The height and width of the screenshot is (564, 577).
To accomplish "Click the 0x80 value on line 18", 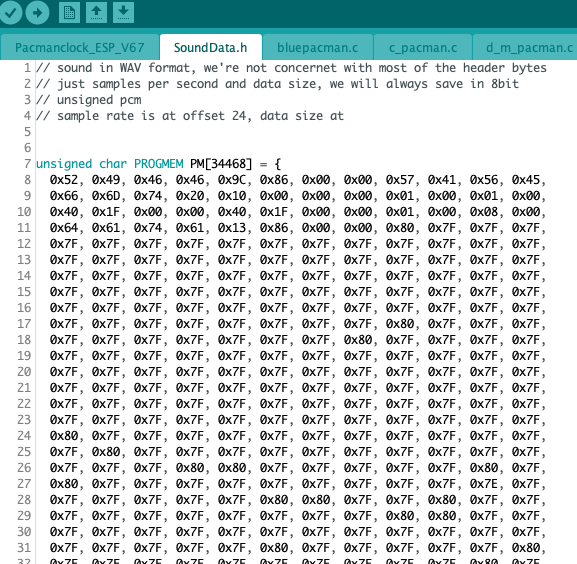I will click(x=358, y=340).
